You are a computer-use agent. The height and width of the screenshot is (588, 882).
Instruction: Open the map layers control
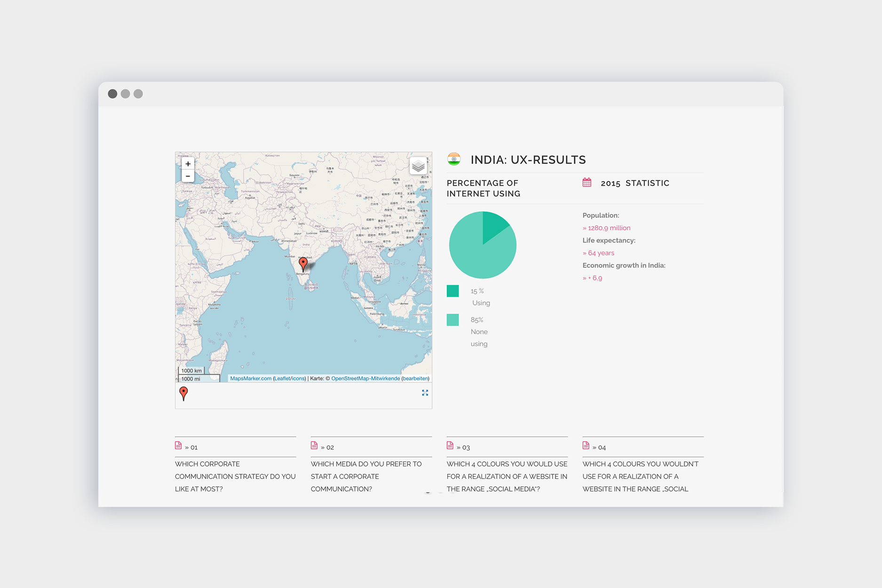(418, 166)
